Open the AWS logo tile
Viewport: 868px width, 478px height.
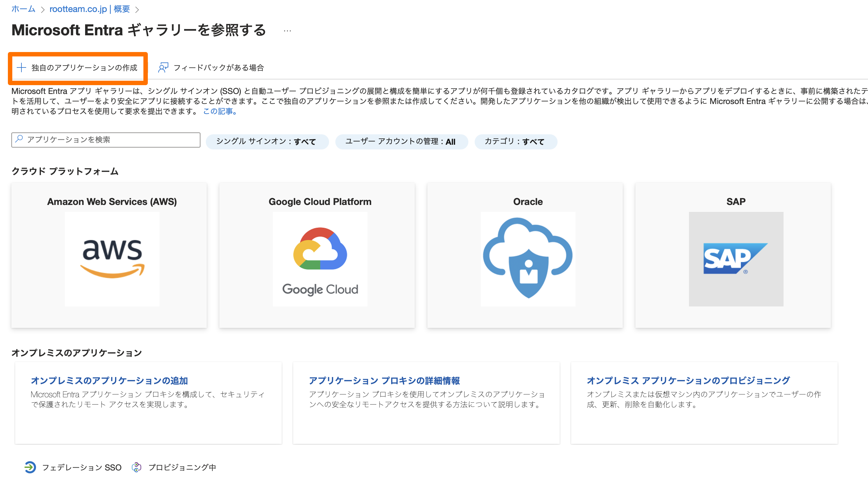pyautogui.click(x=112, y=259)
